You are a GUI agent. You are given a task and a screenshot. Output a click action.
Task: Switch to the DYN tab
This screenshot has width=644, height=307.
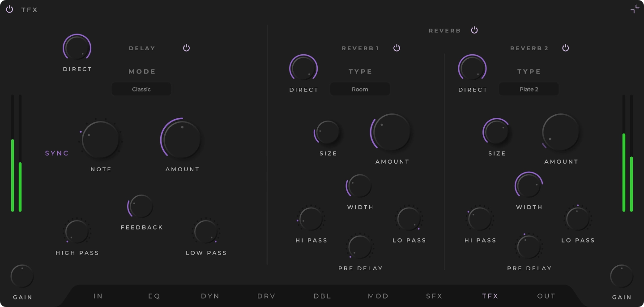click(210, 296)
